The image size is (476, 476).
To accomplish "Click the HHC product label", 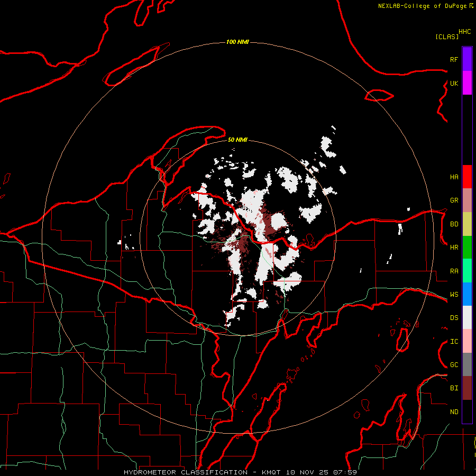I will [x=465, y=32].
